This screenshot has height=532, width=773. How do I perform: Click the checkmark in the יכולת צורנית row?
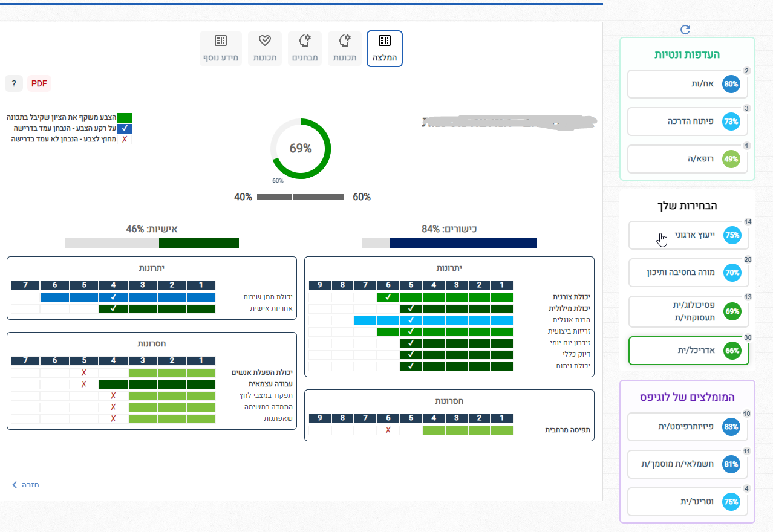[x=388, y=297]
